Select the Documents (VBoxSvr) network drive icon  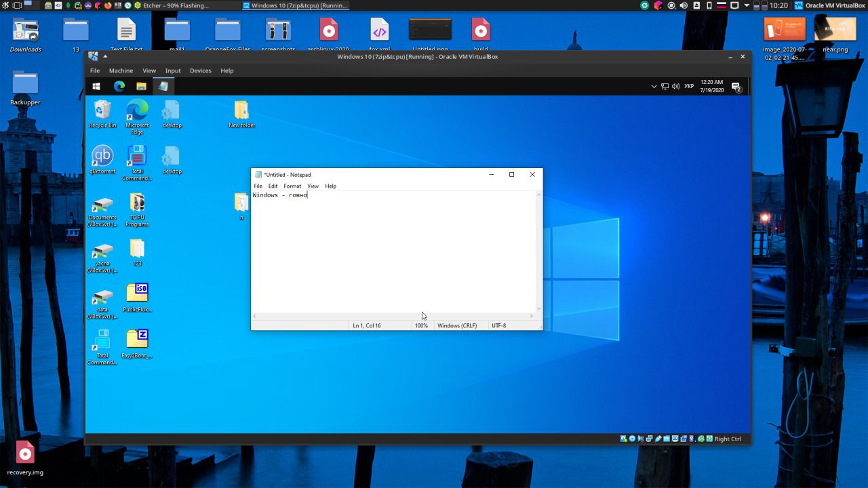102,211
